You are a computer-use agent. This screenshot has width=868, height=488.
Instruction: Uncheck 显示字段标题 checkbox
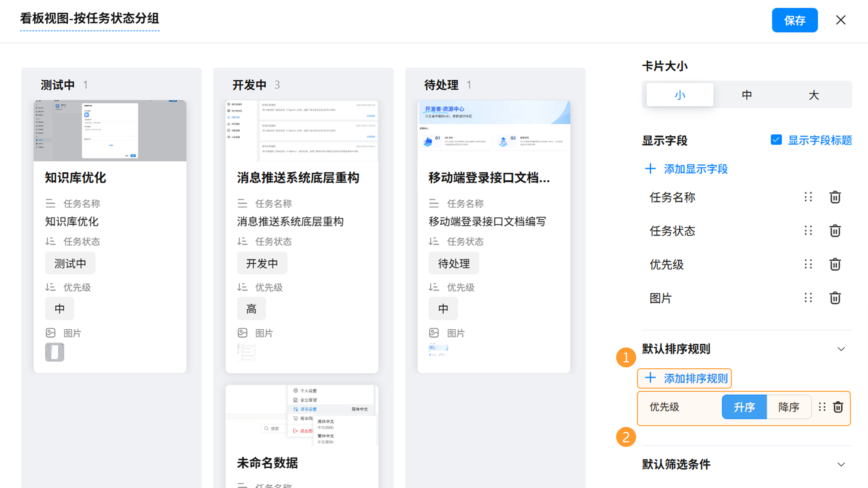(776, 140)
